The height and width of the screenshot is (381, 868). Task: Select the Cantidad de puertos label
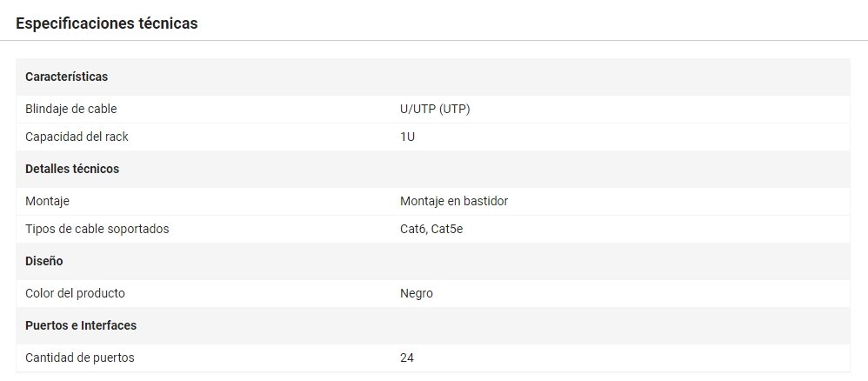tap(80, 358)
